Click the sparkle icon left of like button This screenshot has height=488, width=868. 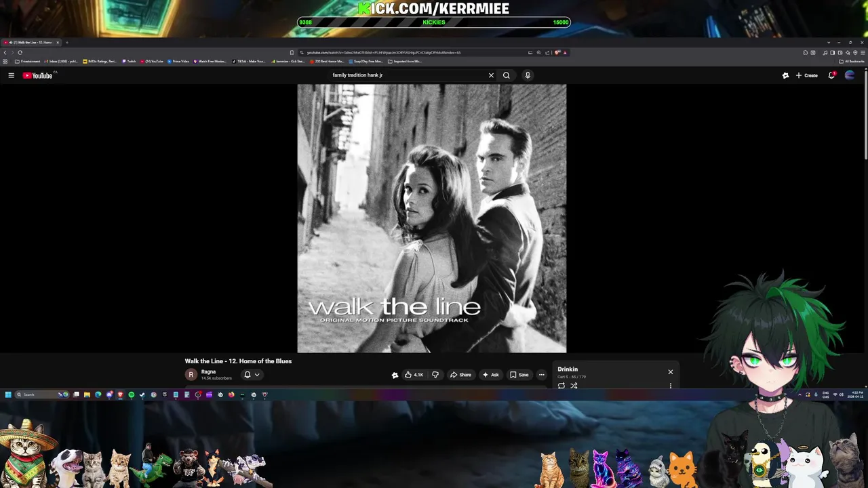[x=395, y=375]
